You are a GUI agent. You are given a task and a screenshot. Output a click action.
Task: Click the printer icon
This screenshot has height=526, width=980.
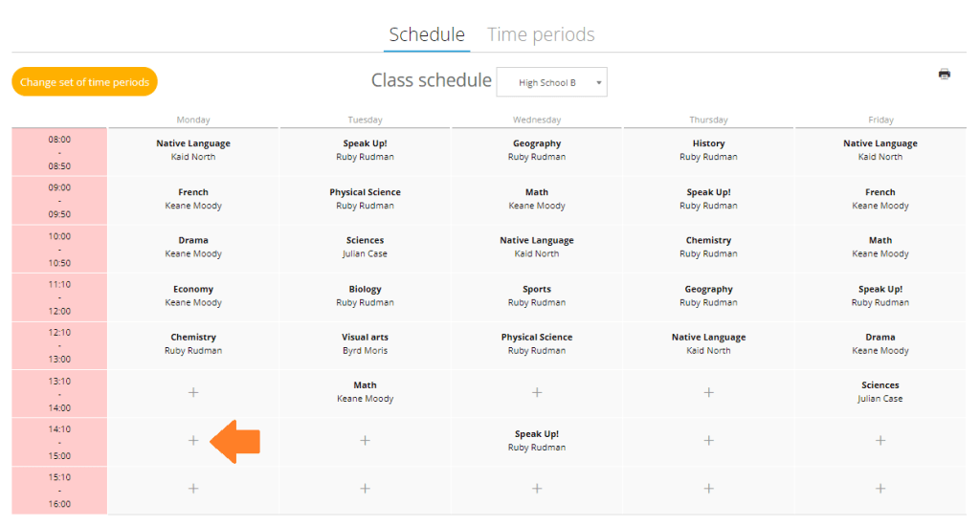coord(944,75)
